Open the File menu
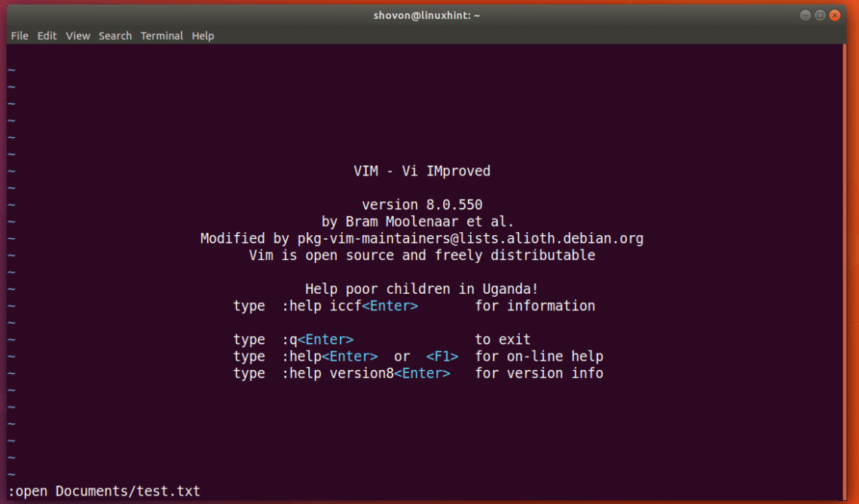 (x=20, y=35)
